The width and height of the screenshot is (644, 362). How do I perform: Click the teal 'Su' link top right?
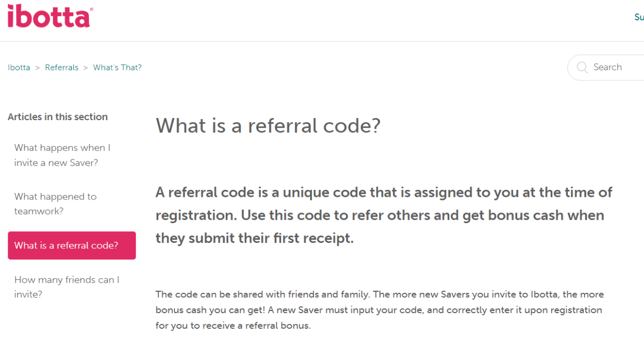(639, 17)
